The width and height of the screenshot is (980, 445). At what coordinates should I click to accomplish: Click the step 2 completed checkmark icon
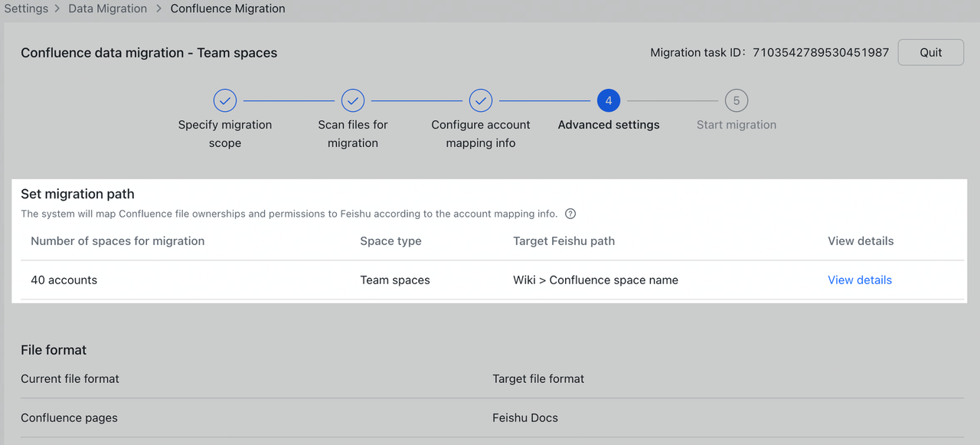pyautogui.click(x=353, y=100)
